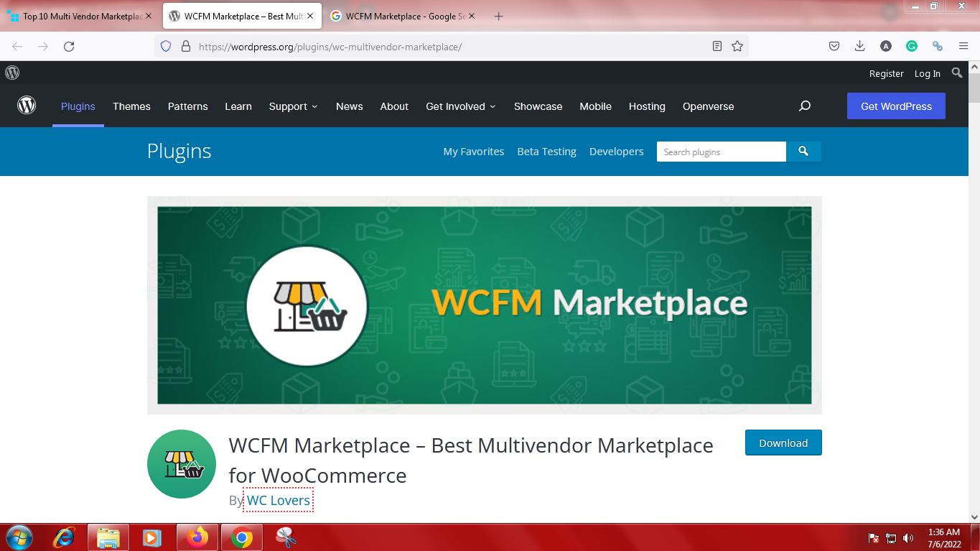The width and height of the screenshot is (980, 551).
Task: Open the Openverse menu item
Action: pyautogui.click(x=709, y=106)
